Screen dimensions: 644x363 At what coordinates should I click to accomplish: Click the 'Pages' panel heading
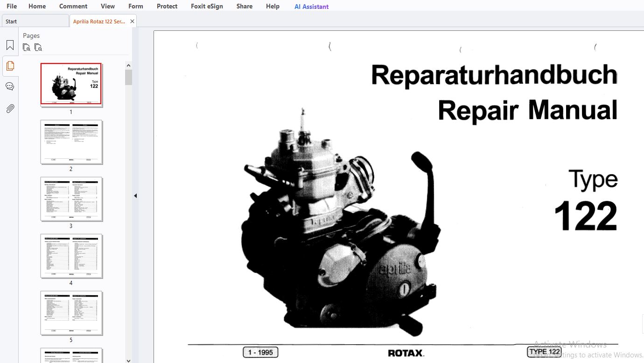tap(31, 36)
